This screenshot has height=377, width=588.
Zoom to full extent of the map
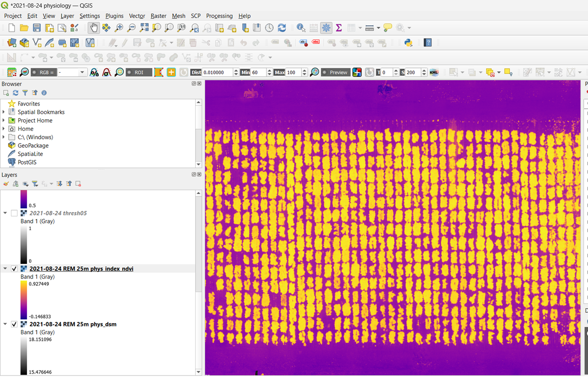(144, 28)
